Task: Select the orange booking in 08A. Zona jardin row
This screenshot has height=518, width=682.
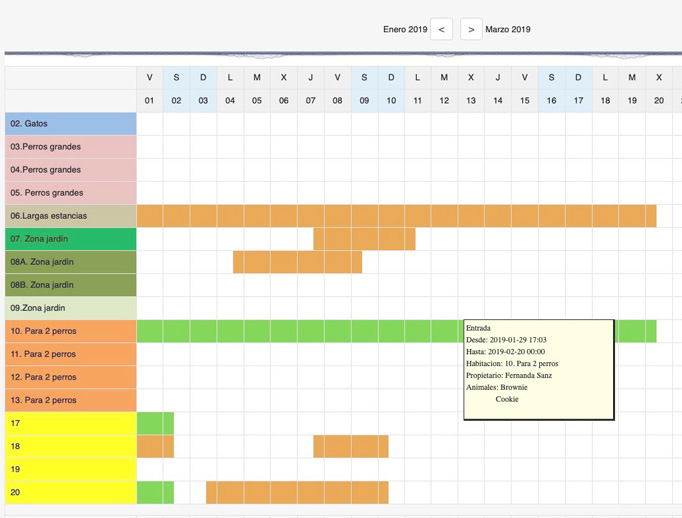Action: 297,262
